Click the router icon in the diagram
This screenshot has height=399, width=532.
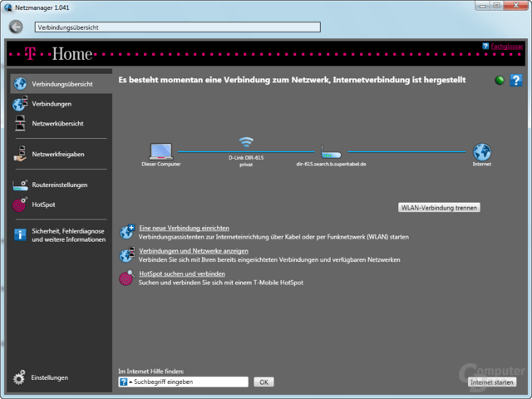pos(331,151)
